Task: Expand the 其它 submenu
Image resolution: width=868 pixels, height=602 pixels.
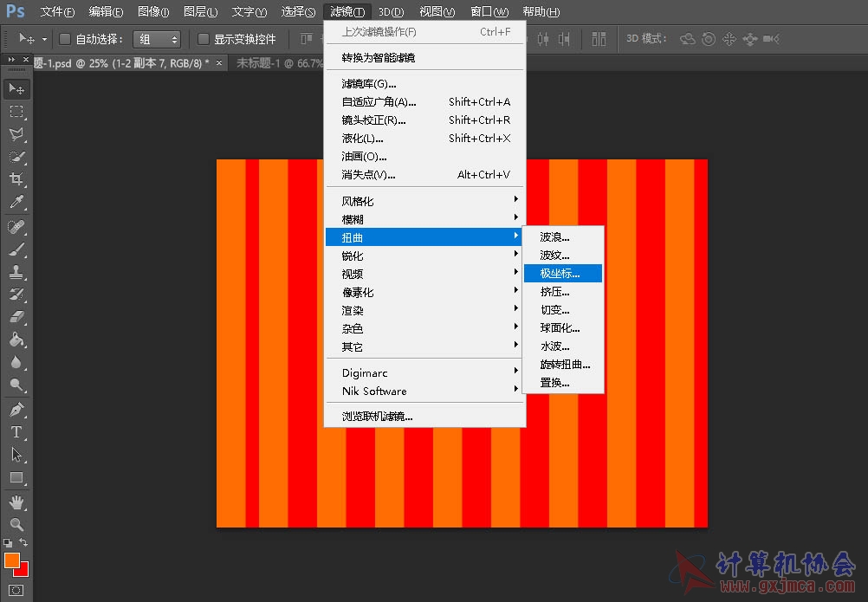Action: tap(425, 347)
